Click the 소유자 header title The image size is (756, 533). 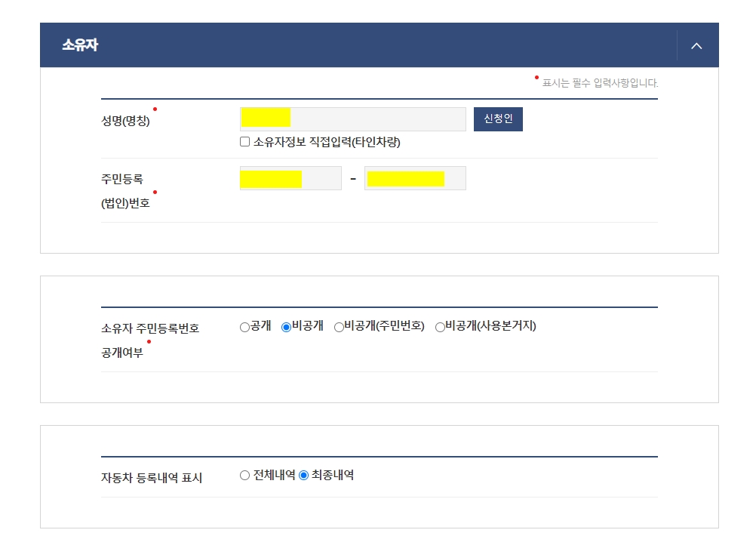pos(80,46)
